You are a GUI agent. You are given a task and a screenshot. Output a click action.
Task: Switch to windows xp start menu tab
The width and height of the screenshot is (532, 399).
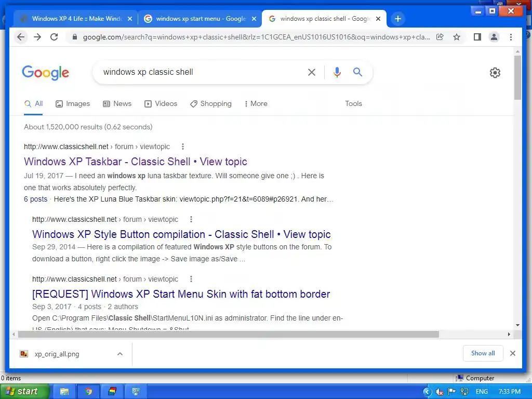pyautogui.click(x=200, y=19)
